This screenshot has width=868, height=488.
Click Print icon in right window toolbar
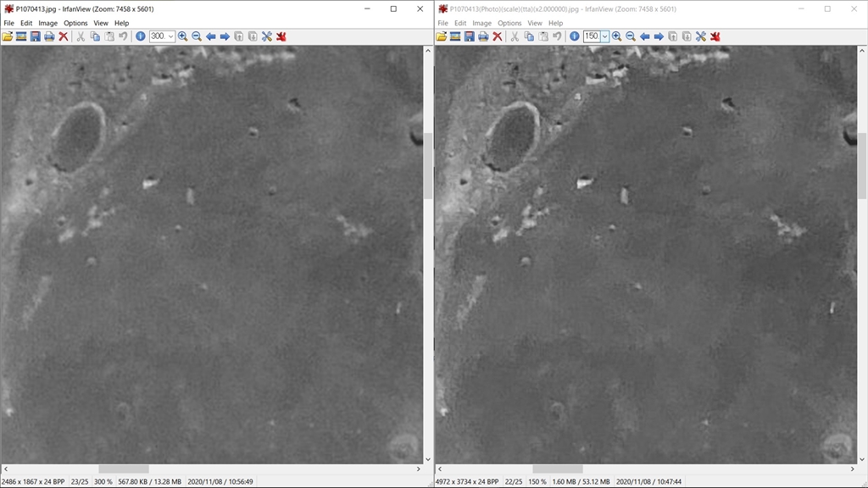pos(483,36)
